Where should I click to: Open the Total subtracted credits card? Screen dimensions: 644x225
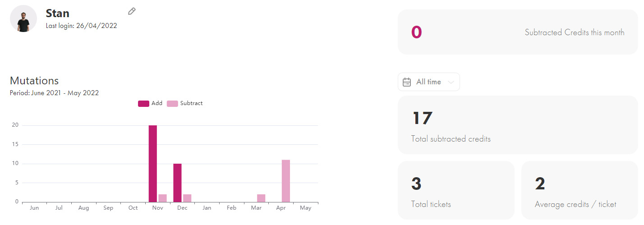tap(518, 125)
